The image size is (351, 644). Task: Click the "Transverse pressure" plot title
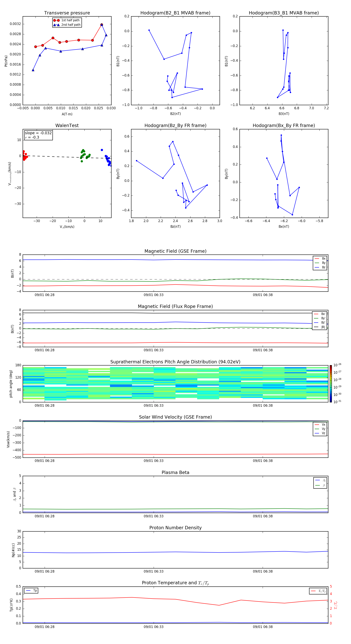click(x=67, y=13)
